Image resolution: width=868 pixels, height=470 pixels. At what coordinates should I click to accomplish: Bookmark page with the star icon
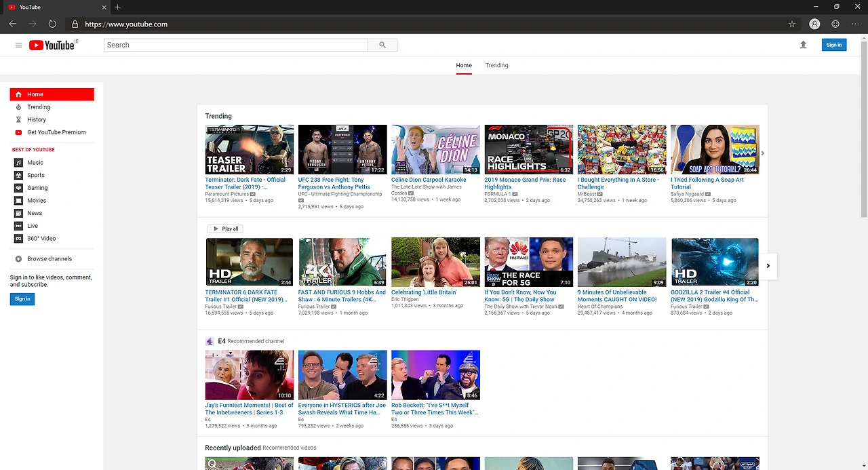tap(791, 24)
